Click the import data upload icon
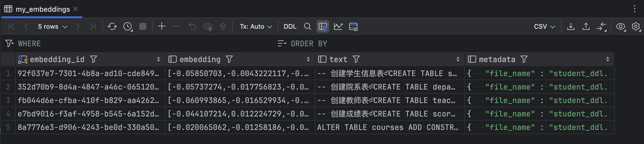The width and height of the screenshot is (644, 144). pyautogui.click(x=586, y=27)
